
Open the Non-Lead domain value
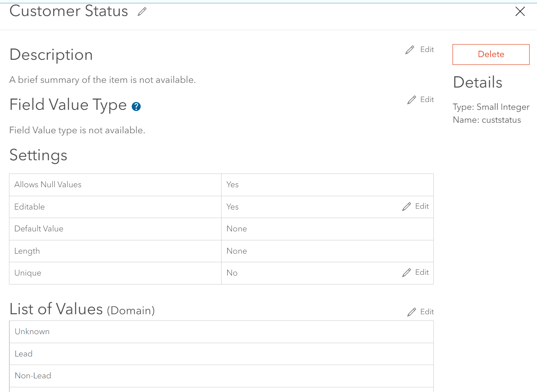point(33,376)
